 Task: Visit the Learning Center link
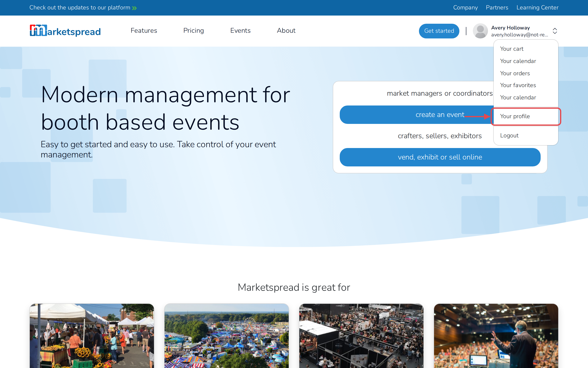537,8
